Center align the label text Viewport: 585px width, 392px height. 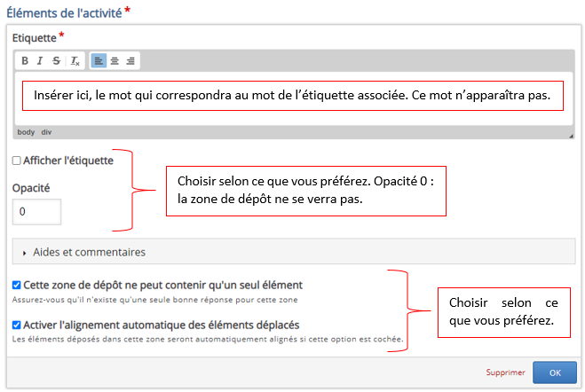point(115,61)
